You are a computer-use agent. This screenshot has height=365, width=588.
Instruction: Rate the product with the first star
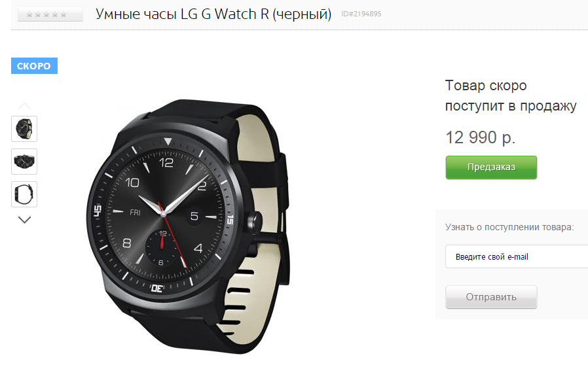[x=29, y=14]
